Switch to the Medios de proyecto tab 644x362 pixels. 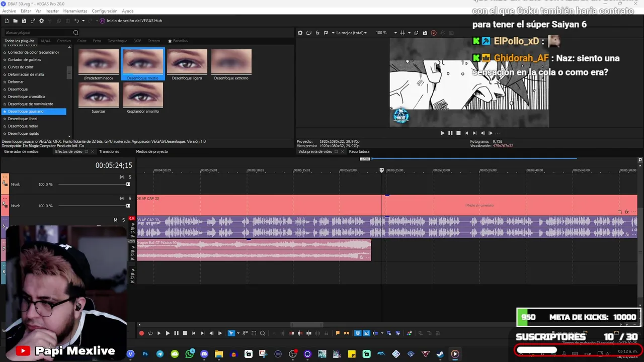(152, 151)
